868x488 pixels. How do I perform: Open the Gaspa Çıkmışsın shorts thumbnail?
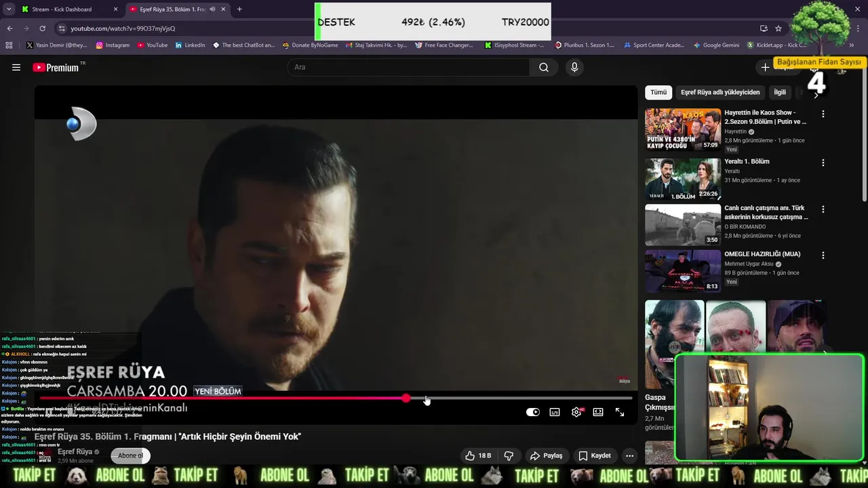(x=674, y=344)
